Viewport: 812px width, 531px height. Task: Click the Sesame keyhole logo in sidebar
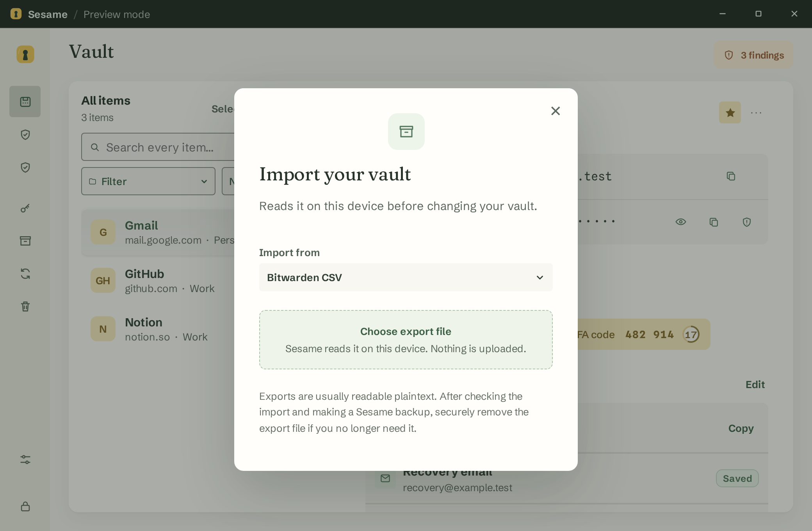click(x=25, y=54)
